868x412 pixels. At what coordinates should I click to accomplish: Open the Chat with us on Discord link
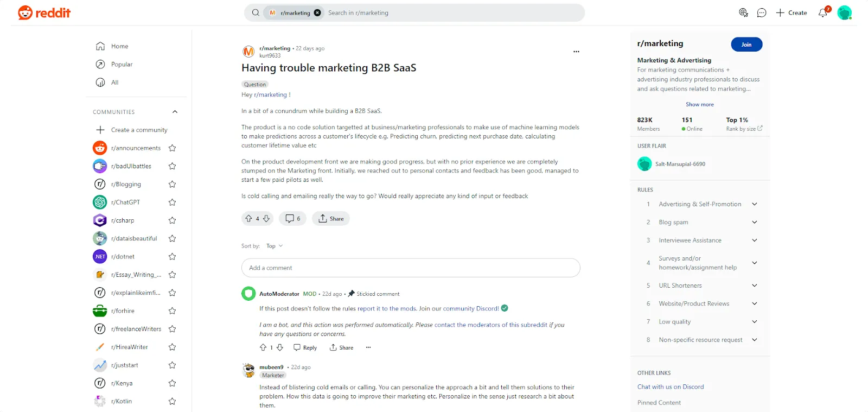click(x=671, y=386)
